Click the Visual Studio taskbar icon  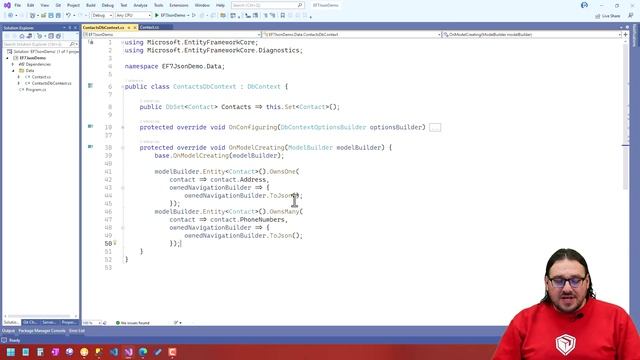pyautogui.click(x=129, y=352)
